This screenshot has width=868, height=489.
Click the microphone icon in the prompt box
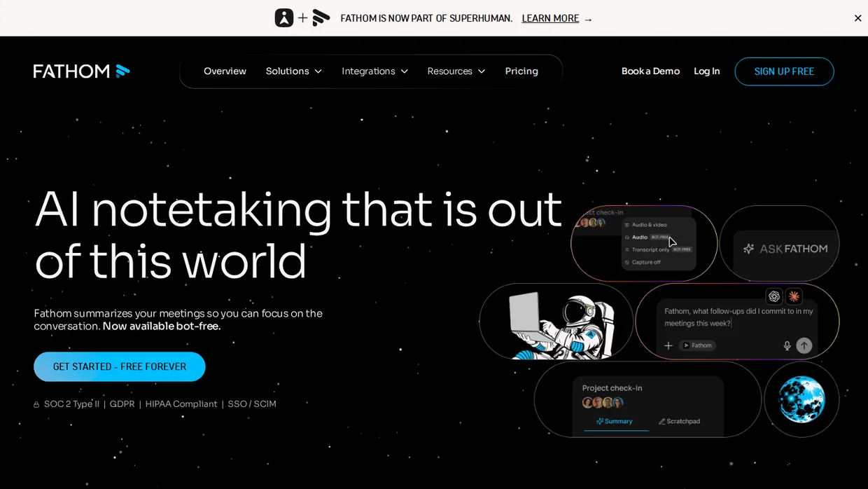(x=787, y=345)
